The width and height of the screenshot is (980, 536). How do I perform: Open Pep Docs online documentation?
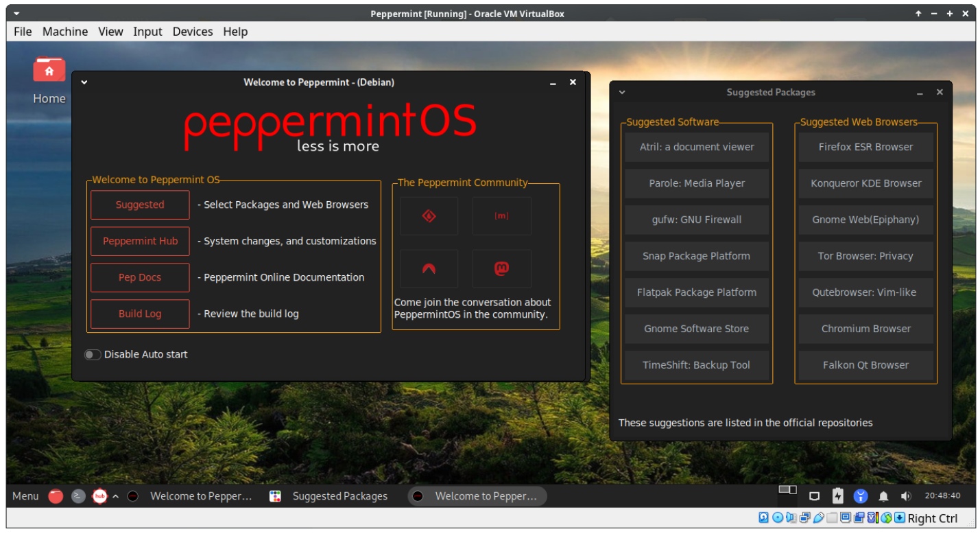[x=139, y=277]
